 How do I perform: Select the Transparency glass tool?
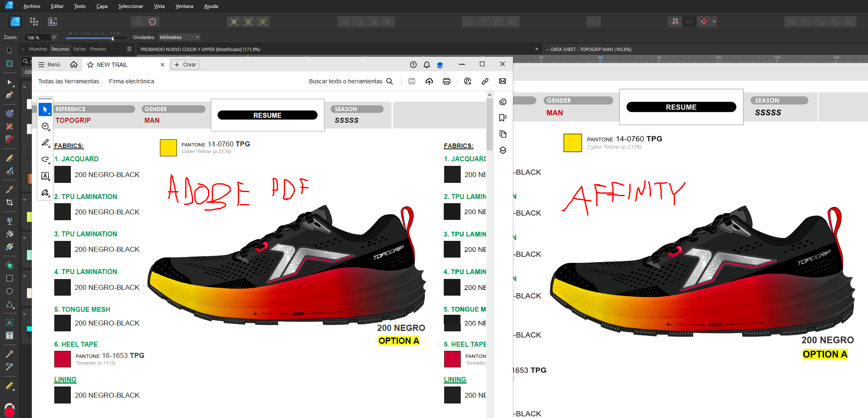(10, 221)
